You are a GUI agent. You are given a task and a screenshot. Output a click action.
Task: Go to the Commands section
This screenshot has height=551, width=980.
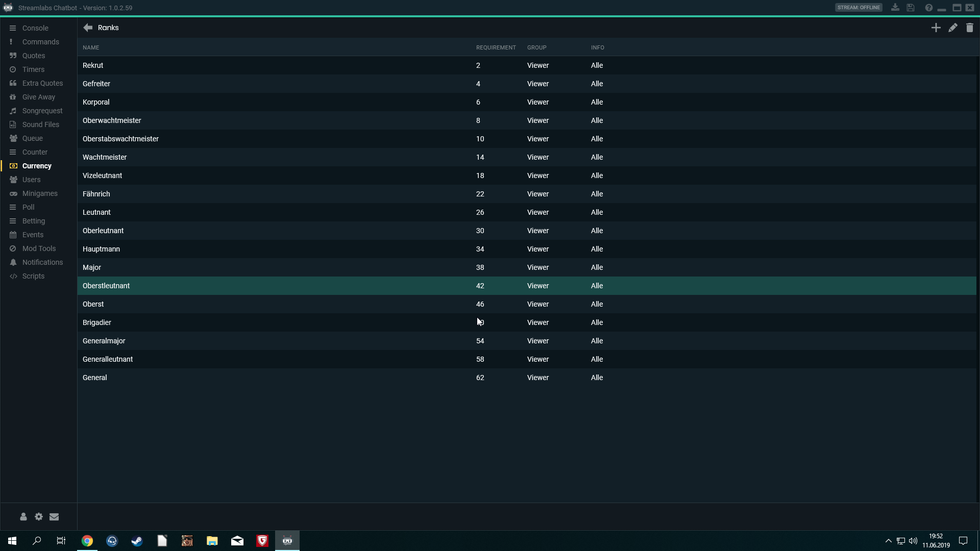pyautogui.click(x=40, y=42)
